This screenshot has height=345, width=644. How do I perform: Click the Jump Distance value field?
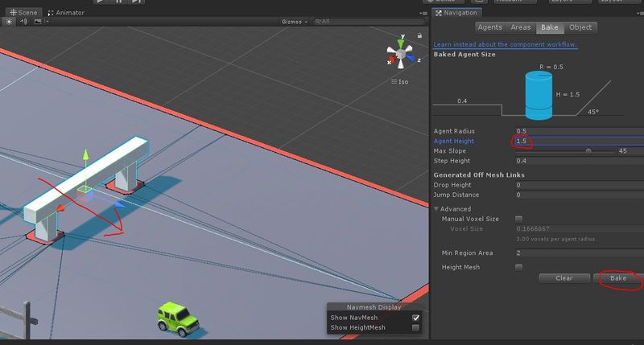580,195
